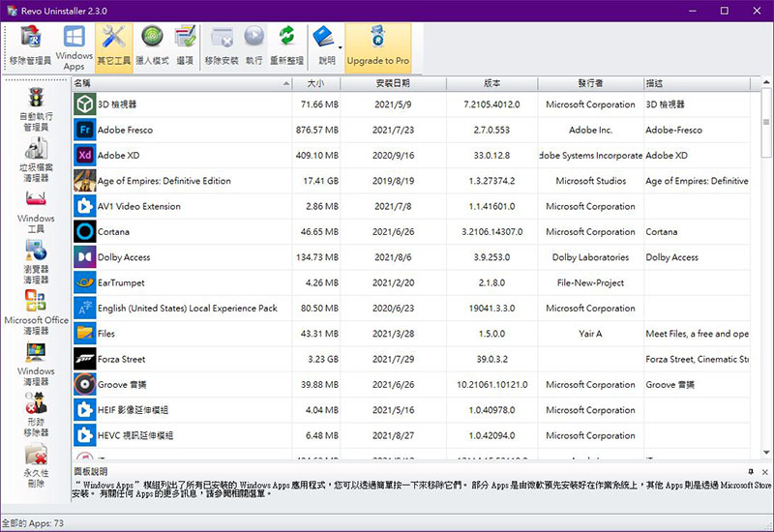This screenshot has width=774, height=532.
Task: Click the app list scroll-up arrow
Action: point(766,82)
